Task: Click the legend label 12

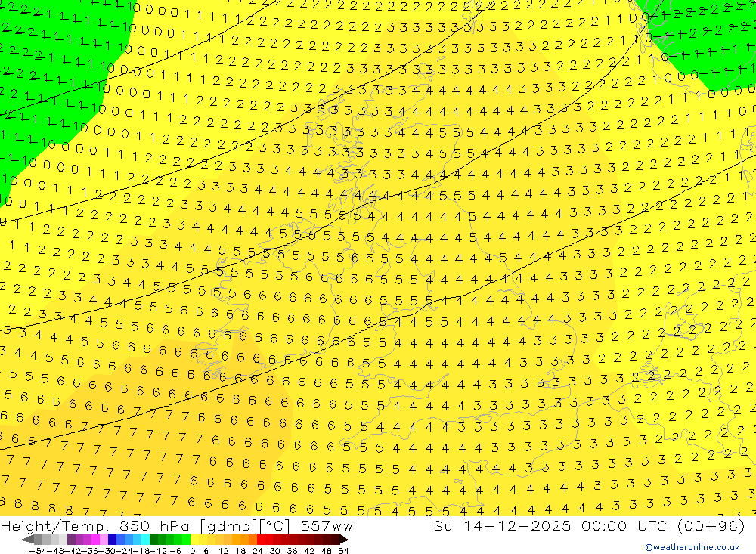Action: 223,551
